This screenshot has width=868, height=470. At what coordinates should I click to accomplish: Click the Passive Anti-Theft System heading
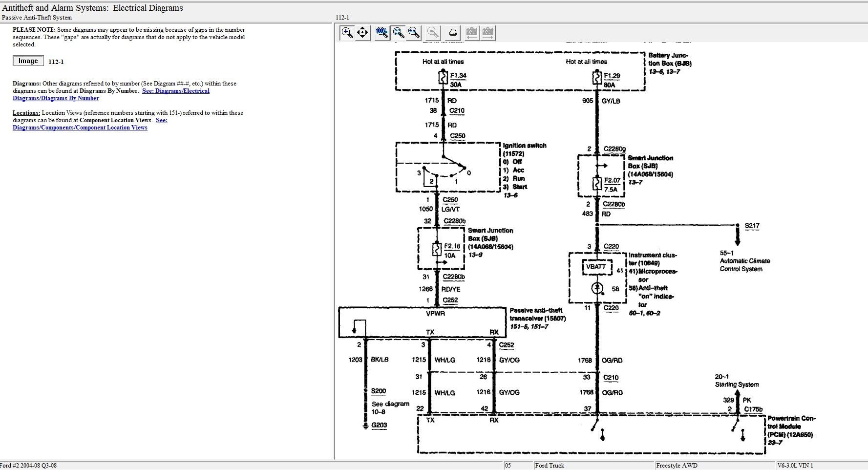tap(37, 18)
